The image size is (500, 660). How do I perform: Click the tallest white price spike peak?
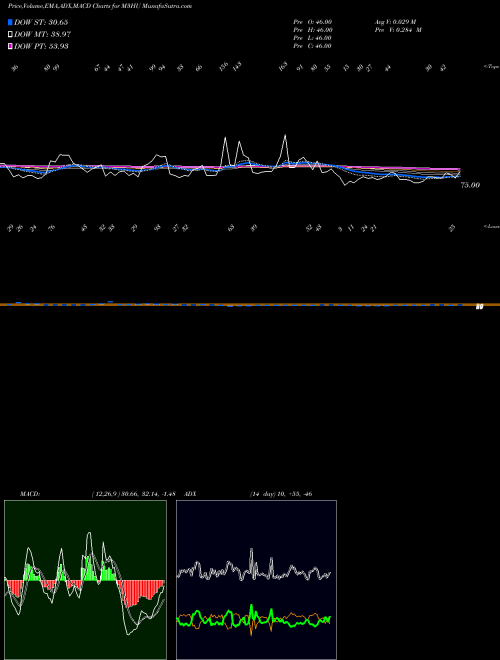[286, 135]
